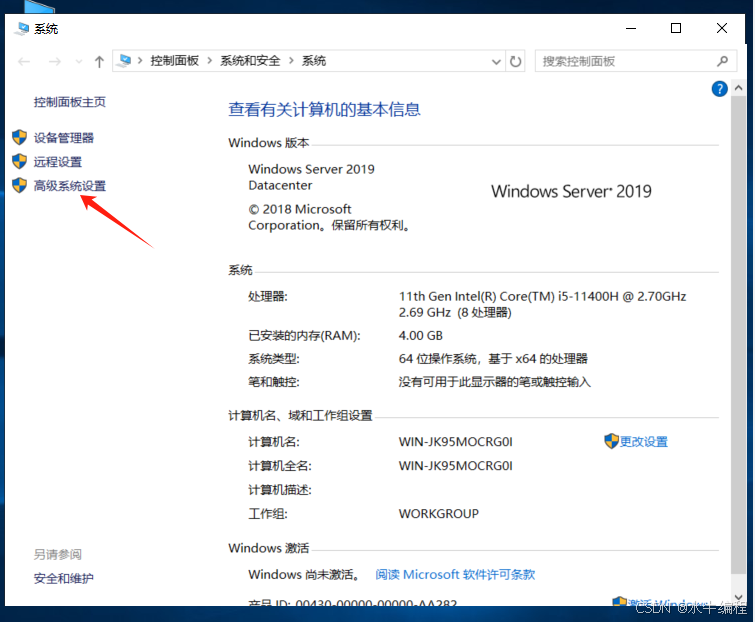This screenshot has width=755, height=622.
Task: Open Security and Maintenance (安全和维护) link
Action: (64, 578)
